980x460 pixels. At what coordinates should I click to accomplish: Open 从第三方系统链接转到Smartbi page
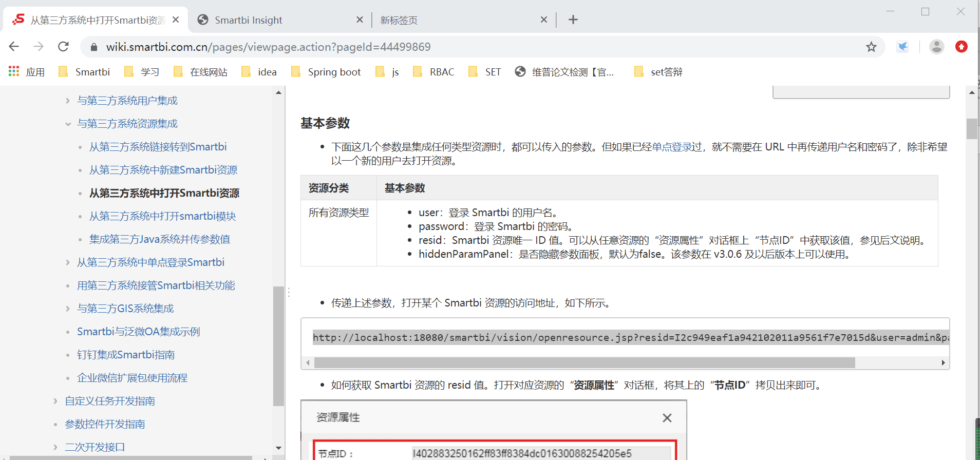158,147
